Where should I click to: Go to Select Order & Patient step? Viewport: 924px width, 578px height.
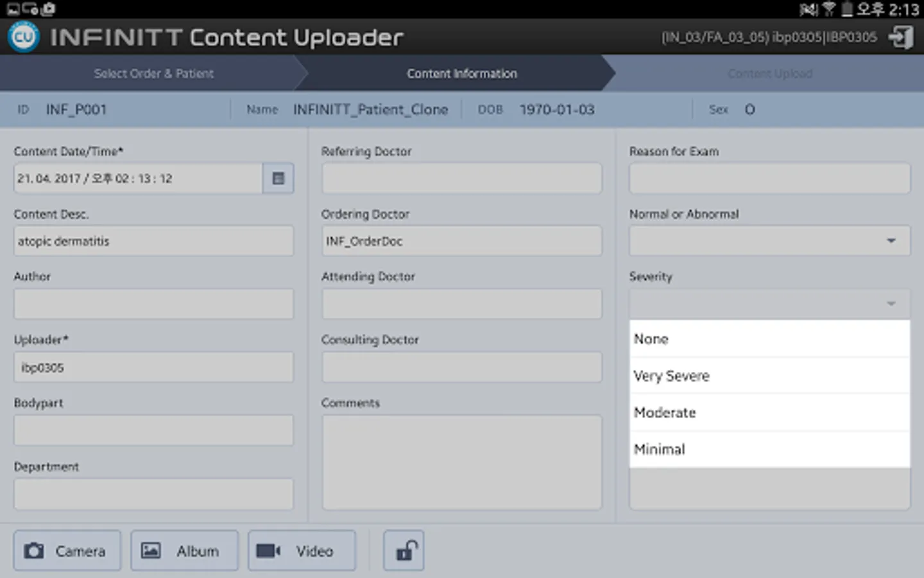tap(153, 73)
